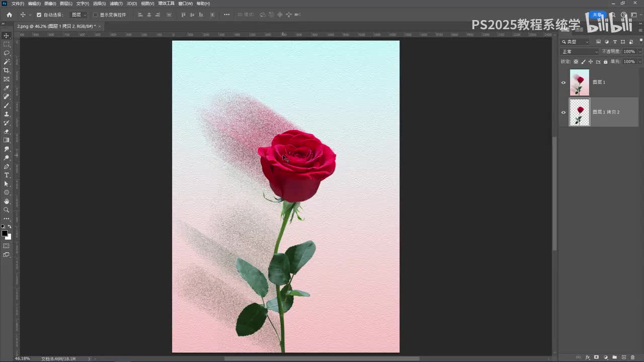Select the Brush tool

pos(7,106)
